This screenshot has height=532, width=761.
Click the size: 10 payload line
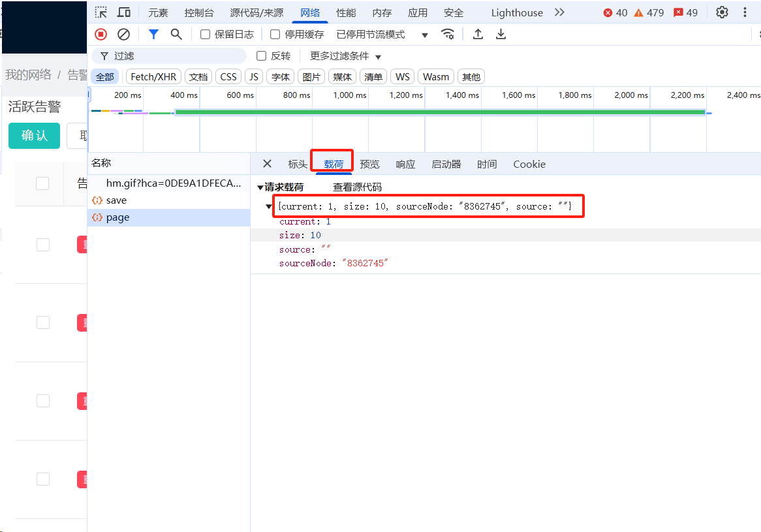[300, 235]
